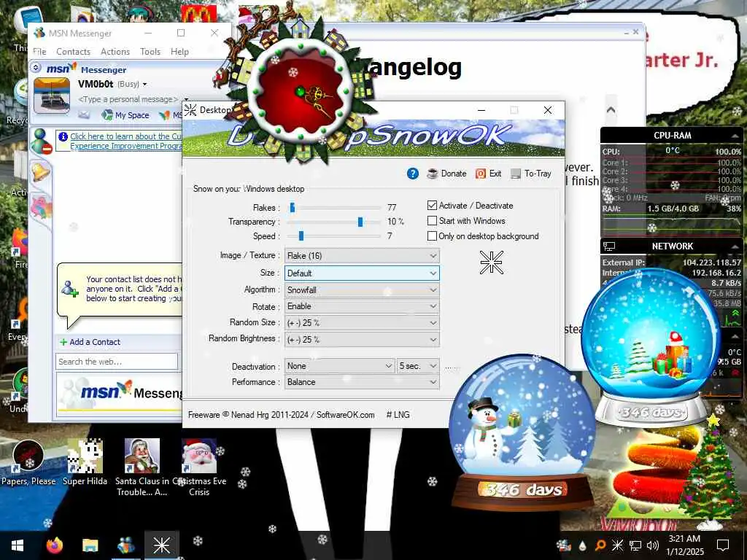
Task: Open the blue question-mark help icon in DesktopSnowOK
Action: pos(413,174)
